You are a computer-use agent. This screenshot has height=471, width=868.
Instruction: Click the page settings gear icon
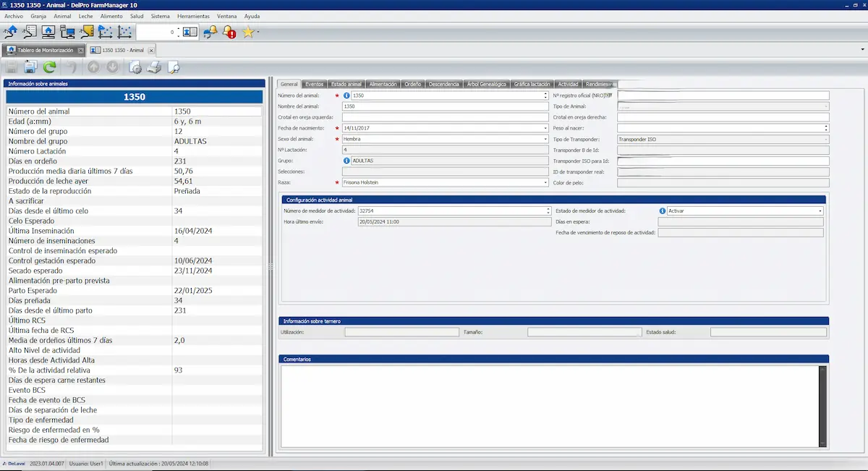pos(135,67)
